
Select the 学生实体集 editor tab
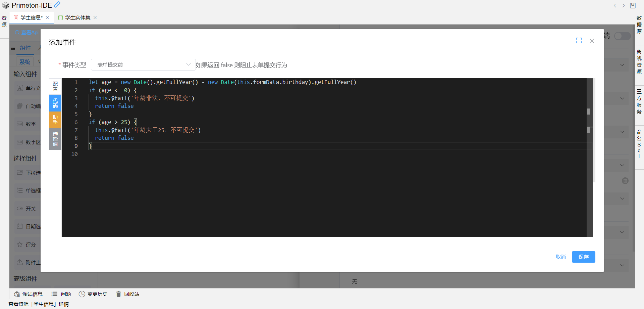[77, 18]
